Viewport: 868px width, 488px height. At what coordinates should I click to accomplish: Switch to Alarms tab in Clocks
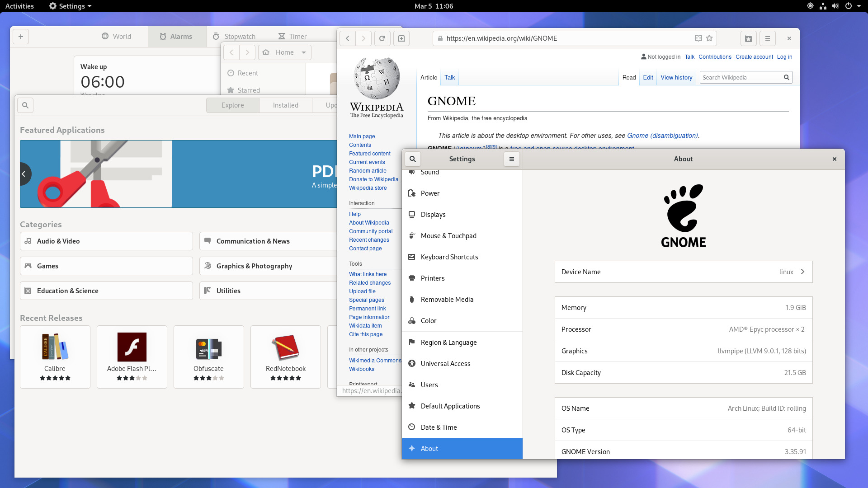(177, 37)
